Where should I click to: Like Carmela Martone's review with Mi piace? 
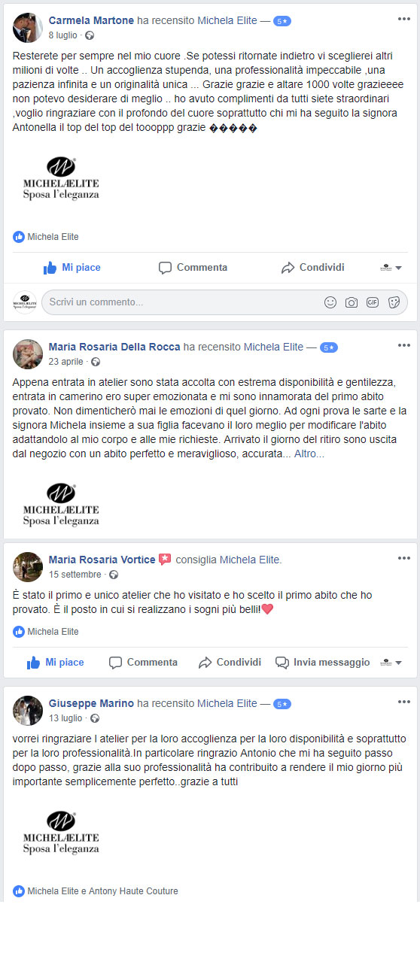(72, 267)
